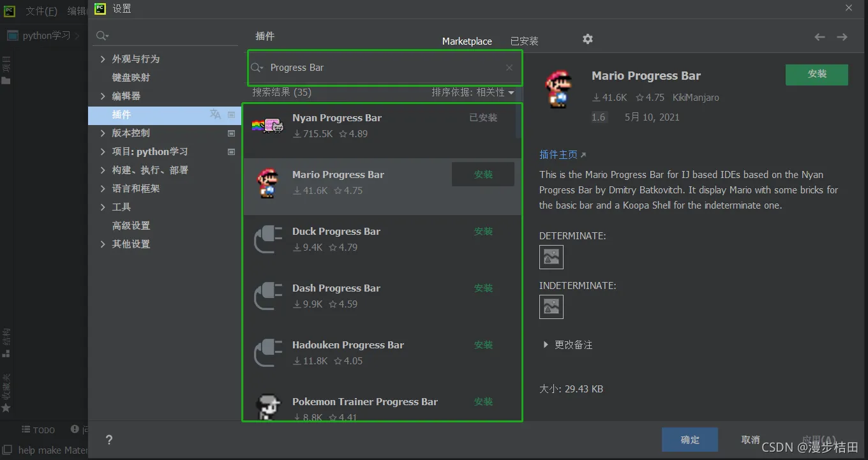Install Mario Progress Bar from the list
868x460 pixels.
click(483, 174)
